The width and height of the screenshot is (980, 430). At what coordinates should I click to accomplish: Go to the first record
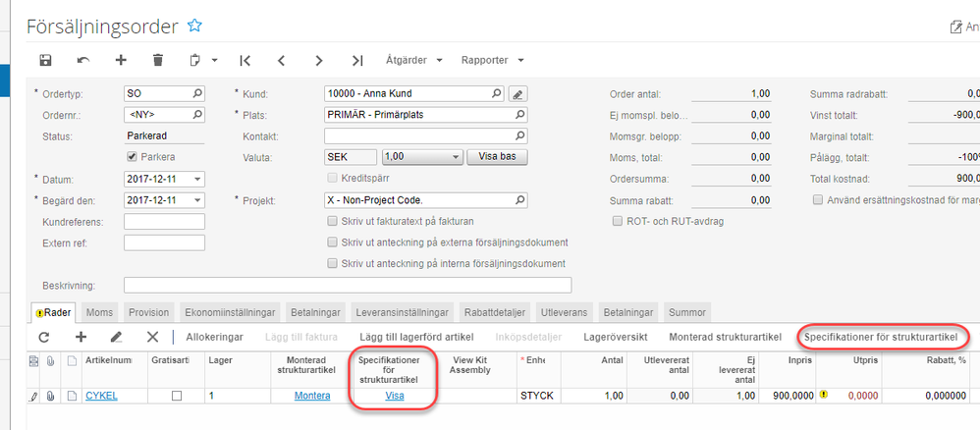(245, 60)
